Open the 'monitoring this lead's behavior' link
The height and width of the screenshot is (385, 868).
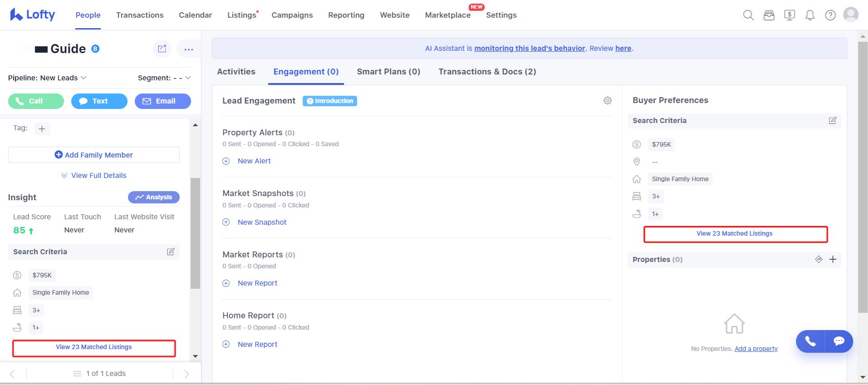click(530, 48)
